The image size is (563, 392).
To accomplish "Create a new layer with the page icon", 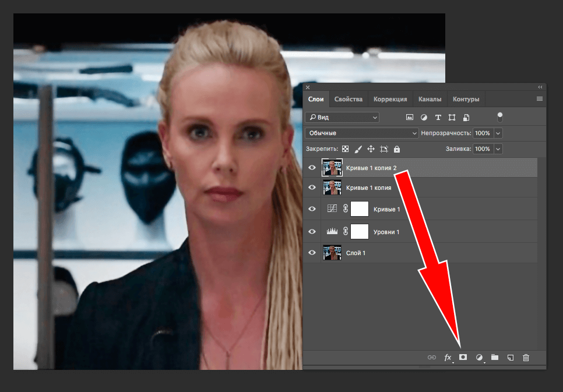I will click(510, 357).
